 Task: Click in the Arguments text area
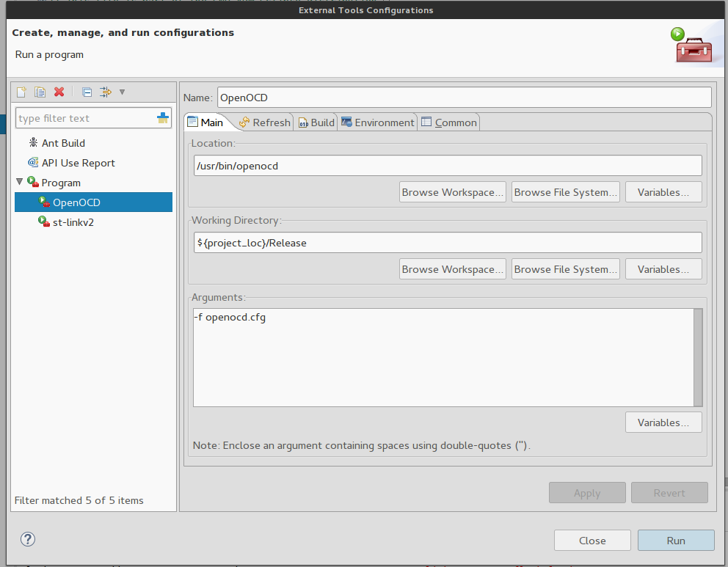pos(443,357)
